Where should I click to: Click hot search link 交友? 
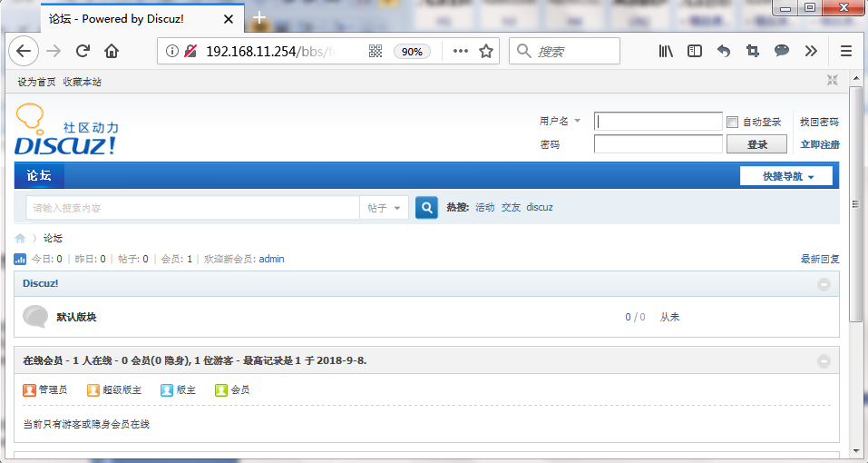(511, 207)
